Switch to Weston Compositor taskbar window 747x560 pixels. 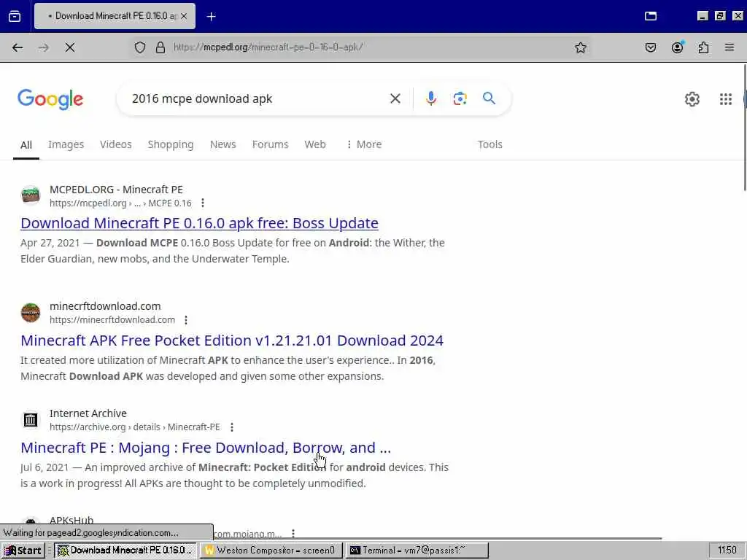tap(271, 551)
